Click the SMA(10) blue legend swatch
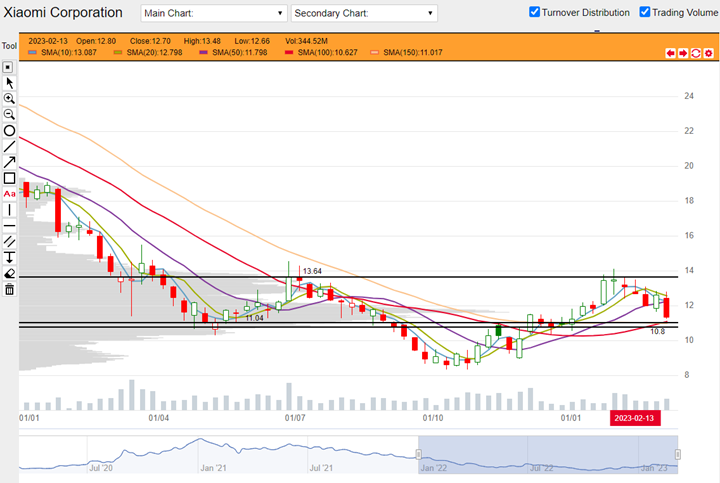720x483 pixels. [x=33, y=52]
